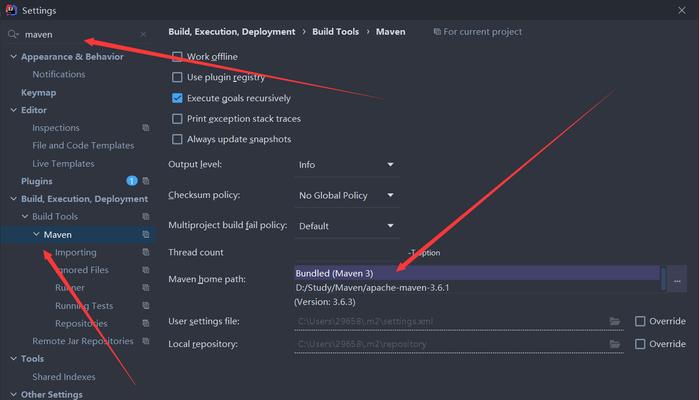Open the Output level dropdown
Screen dimensions: 699x400
point(346,165)
